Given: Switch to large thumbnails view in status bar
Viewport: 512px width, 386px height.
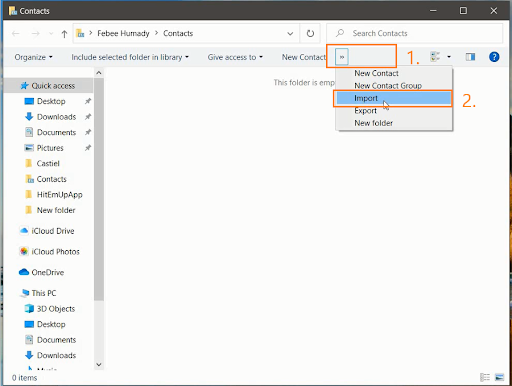Looking at the screenshot, I should pyautogui.click(x=499, y=377).
